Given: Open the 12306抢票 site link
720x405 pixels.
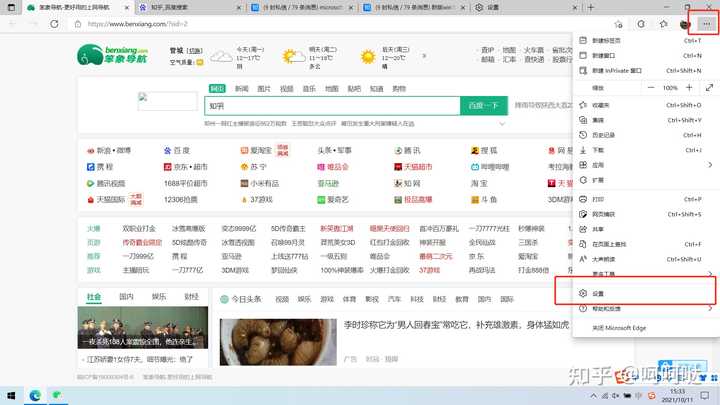Looking at the screenshot, I should coord(180,200).
